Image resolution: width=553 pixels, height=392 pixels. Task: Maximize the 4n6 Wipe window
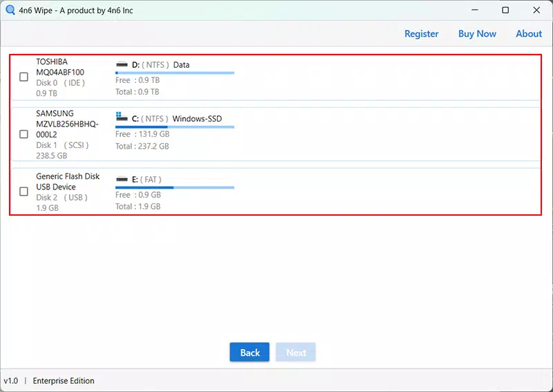pos(505,10)
